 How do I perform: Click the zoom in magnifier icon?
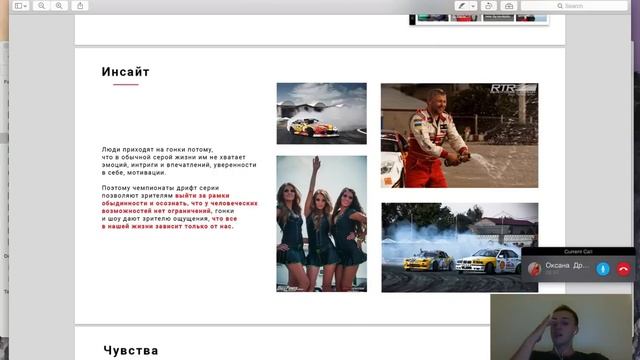(59, 6)
